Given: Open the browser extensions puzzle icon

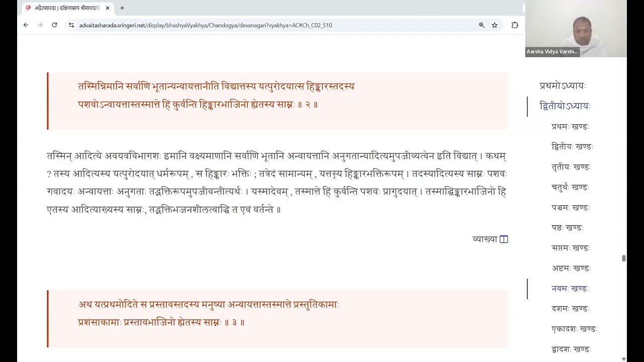Looking at the screenshot, I should [515, 25].
